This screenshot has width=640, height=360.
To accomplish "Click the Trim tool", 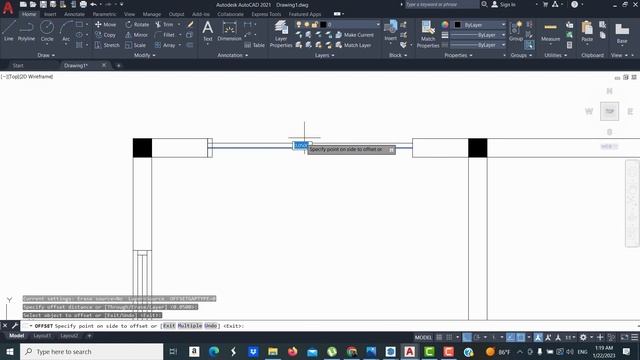I will (164, 24).
